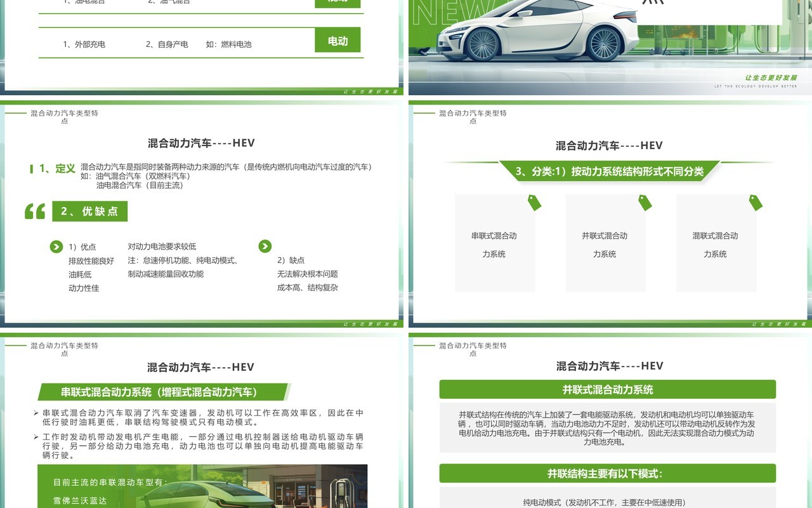This screenshot has height=508, width=812.
Task: Click the 让生态更好发展 slogan under the car
Action: point(771,77)
